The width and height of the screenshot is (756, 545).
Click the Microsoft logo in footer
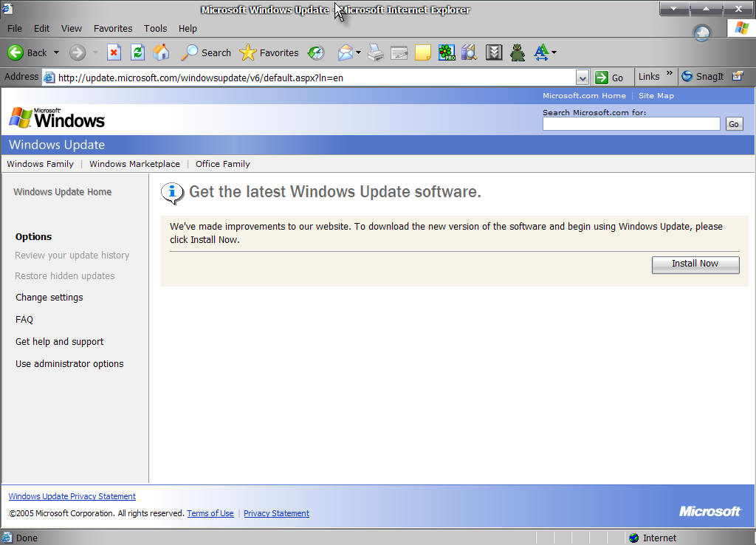[709, 511]
